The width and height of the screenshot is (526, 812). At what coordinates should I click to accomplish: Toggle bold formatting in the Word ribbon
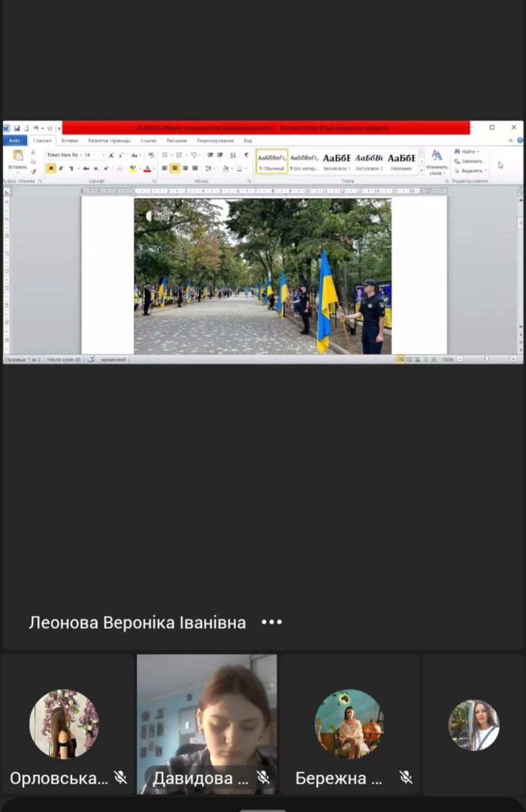click(51, 168)
